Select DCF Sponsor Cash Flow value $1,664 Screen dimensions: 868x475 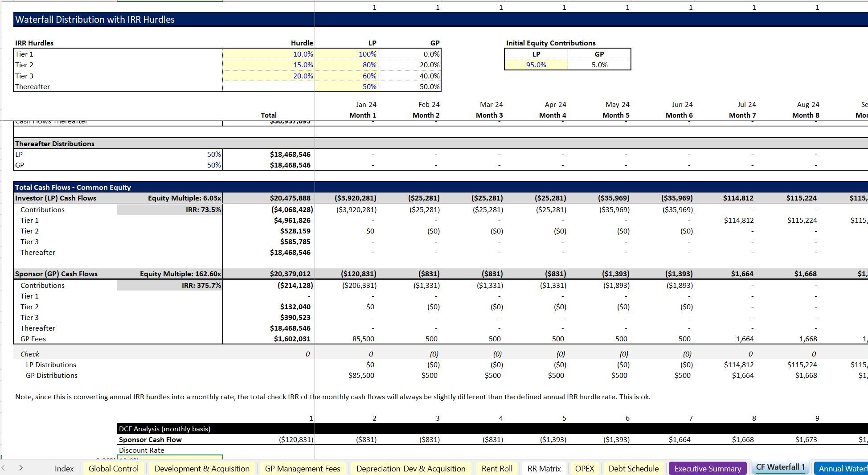(680, 439)
